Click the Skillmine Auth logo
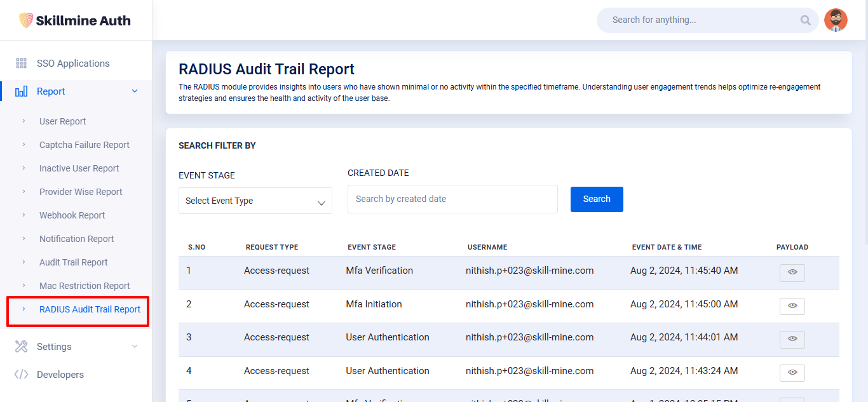This screenshot has height=402, width=868. [75, 20]
